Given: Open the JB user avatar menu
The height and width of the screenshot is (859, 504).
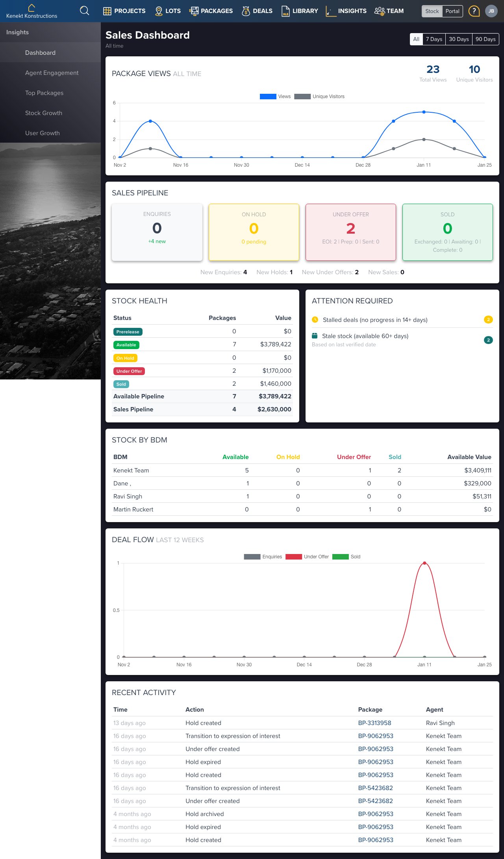Looking at the screenshot, I should [x=491, y=11].
